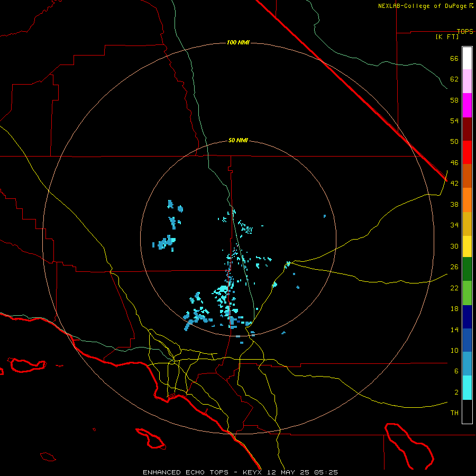This screenshot has height=476, width=476.
Task: Click the 05:25 timestamp in the caption
Action: pos(326,472)
